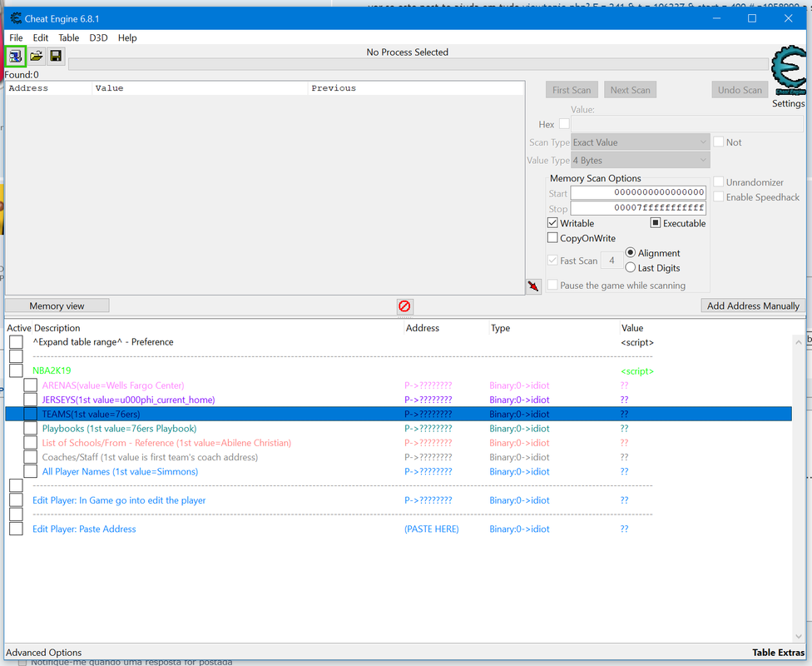Click the Fast Scan alignment value field

coord(611,261)
